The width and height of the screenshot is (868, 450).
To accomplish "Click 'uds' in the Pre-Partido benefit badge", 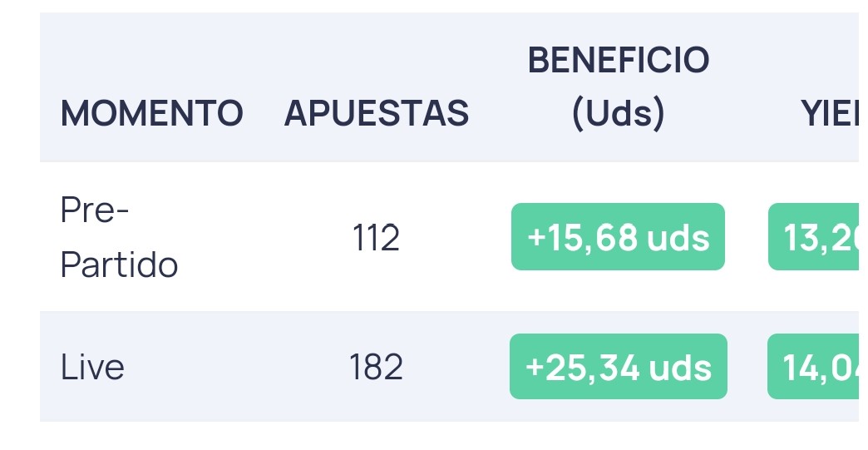I will point(678,238).
